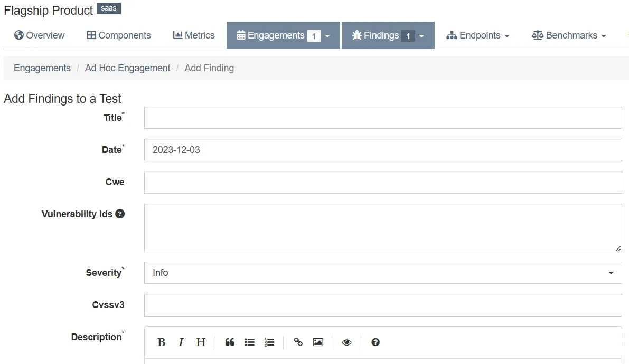
Task: Open the Ad Hoc Engagement breadcrumb link
Action: (127, 68)
